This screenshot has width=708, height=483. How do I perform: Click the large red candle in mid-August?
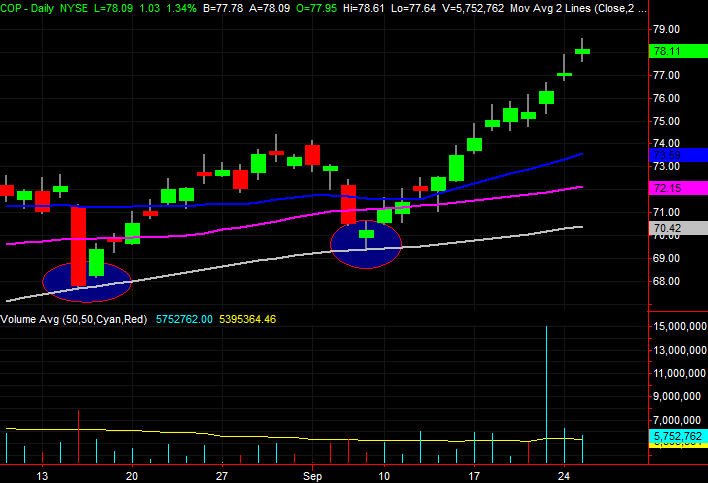pyautogui.click(x=78, y=245)
